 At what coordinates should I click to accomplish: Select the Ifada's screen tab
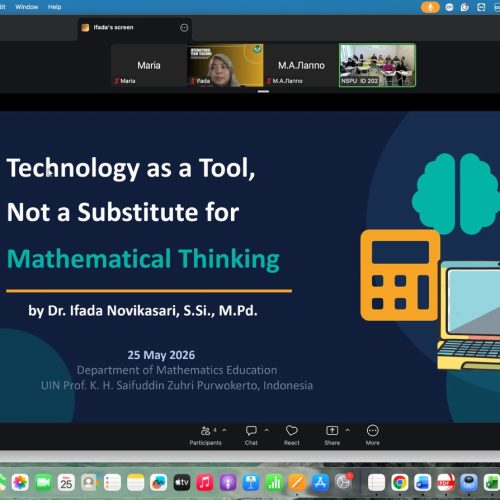pyautogui.click(x=135, y=28)
